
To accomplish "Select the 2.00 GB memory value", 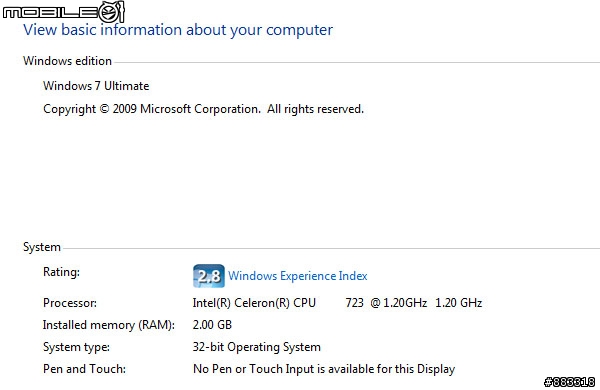I will [x=212, y=325].
